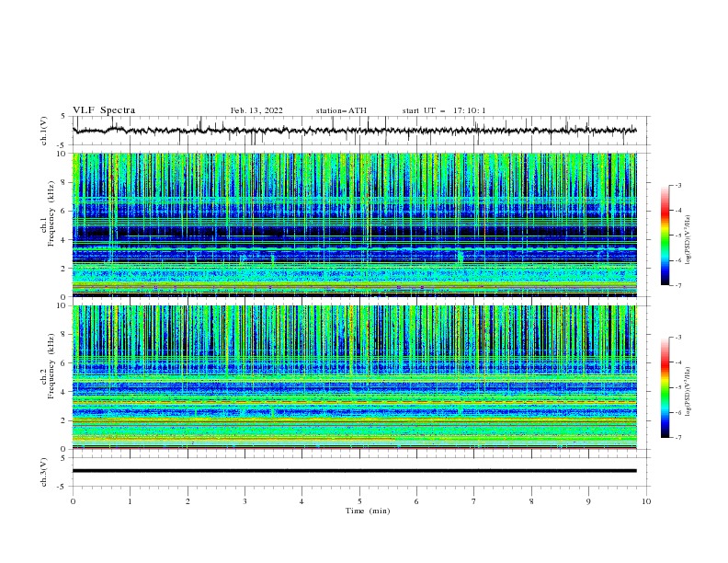
Task: Click time axis tick label "0"
Action: [73, 501]
